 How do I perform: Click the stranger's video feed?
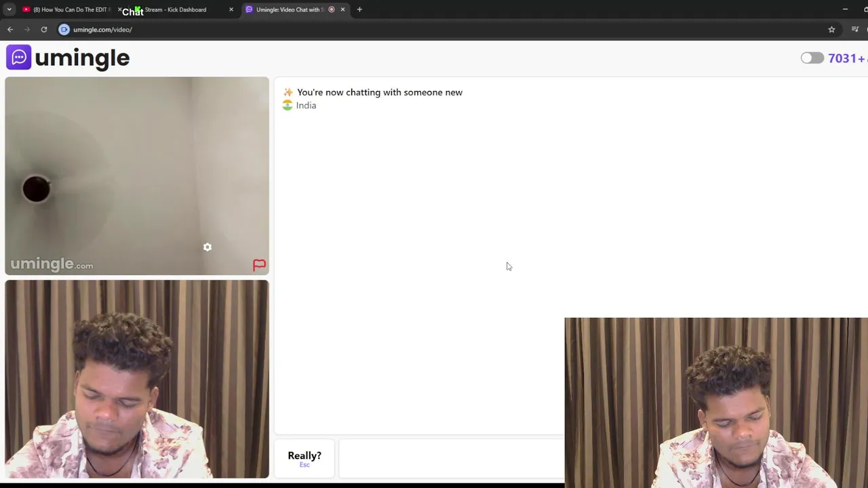click(137, 176)
